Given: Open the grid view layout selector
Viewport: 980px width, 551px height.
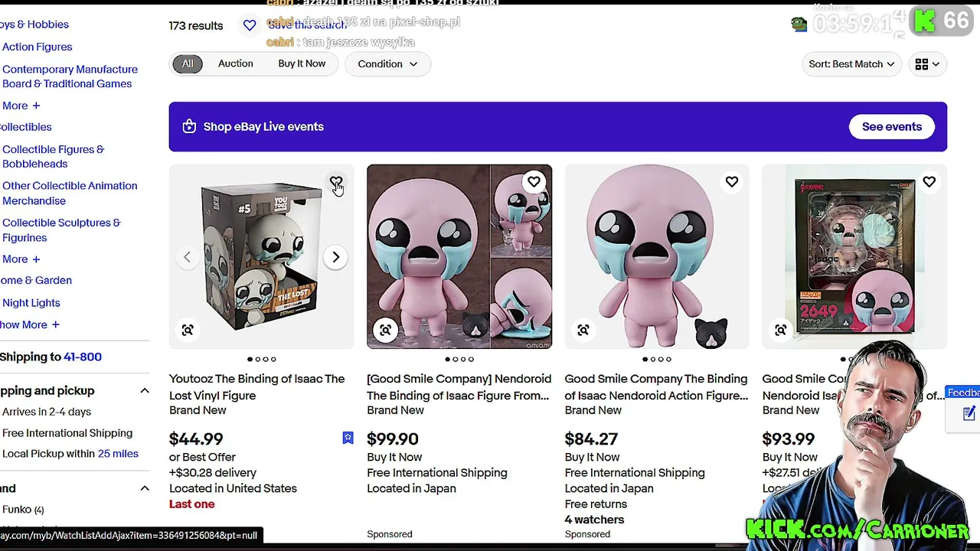Looking at the screenshot, I should click(x=927, y=64).
